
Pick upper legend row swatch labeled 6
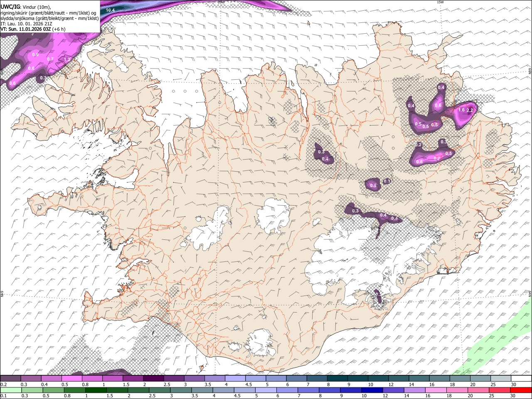[297, 379]
